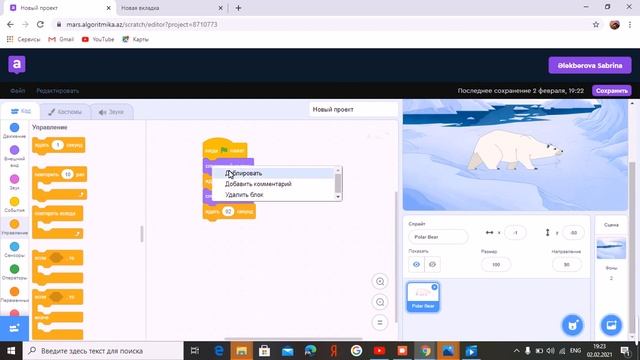This screenshot has height=360, width=640.
Task: Zoom out the code workspace
Action: [x=380, y=302]
